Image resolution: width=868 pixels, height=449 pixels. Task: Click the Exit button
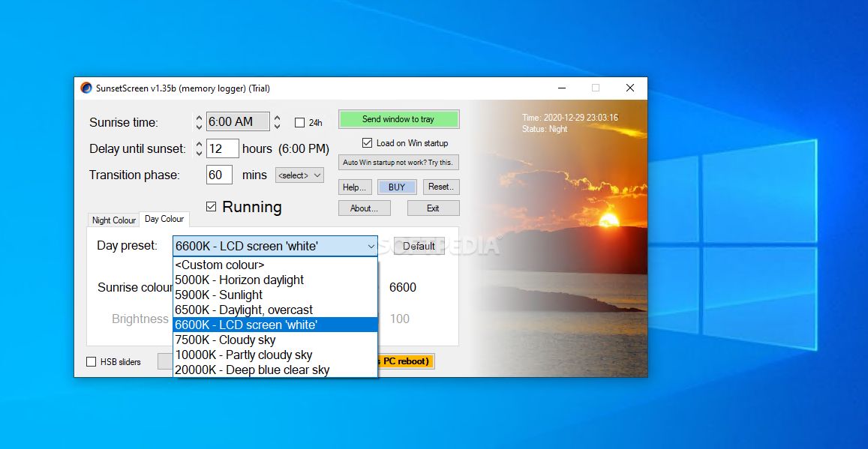[434, 208]
